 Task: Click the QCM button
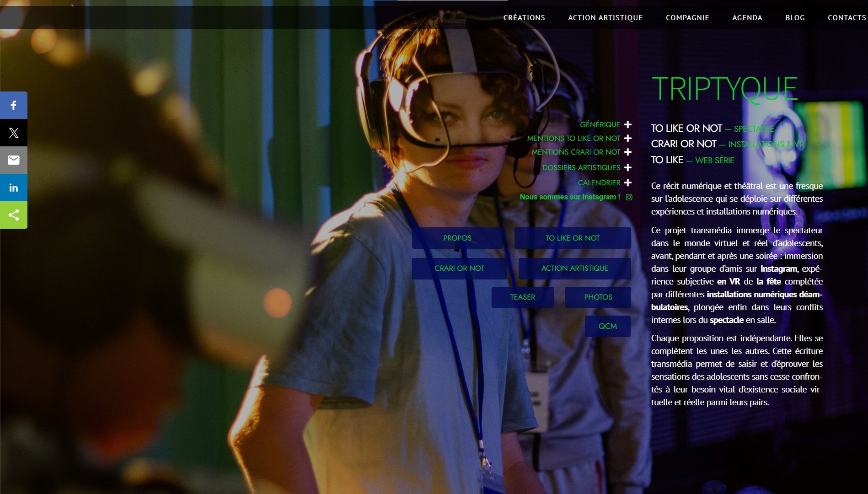pyautogui.click(x=607, y=326)
